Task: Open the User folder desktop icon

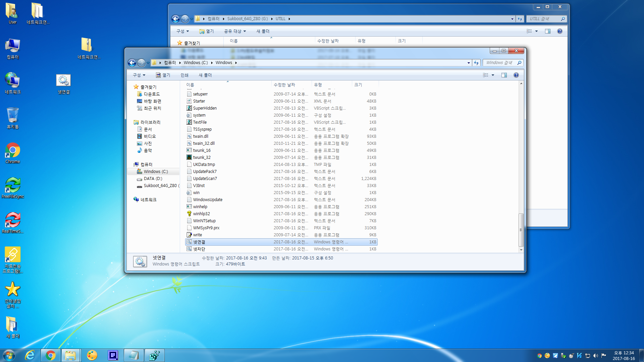Action: 12,13
